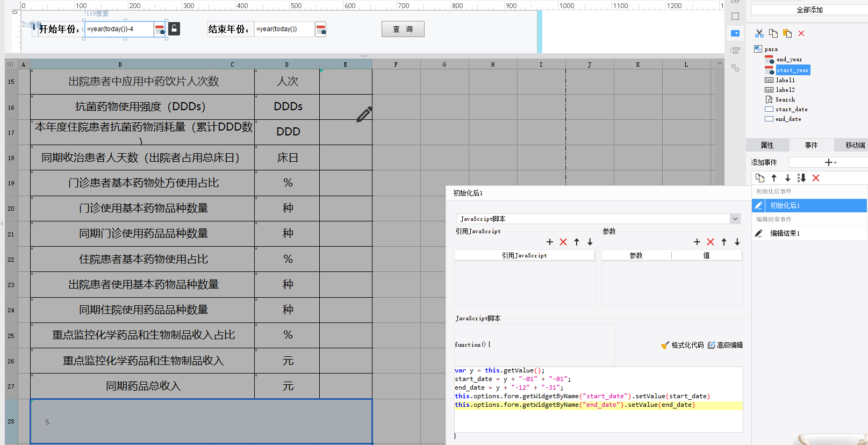Switch to the 事件 tab
The width and height of the screenshot is (868, 445).
(x=811, y=145)
